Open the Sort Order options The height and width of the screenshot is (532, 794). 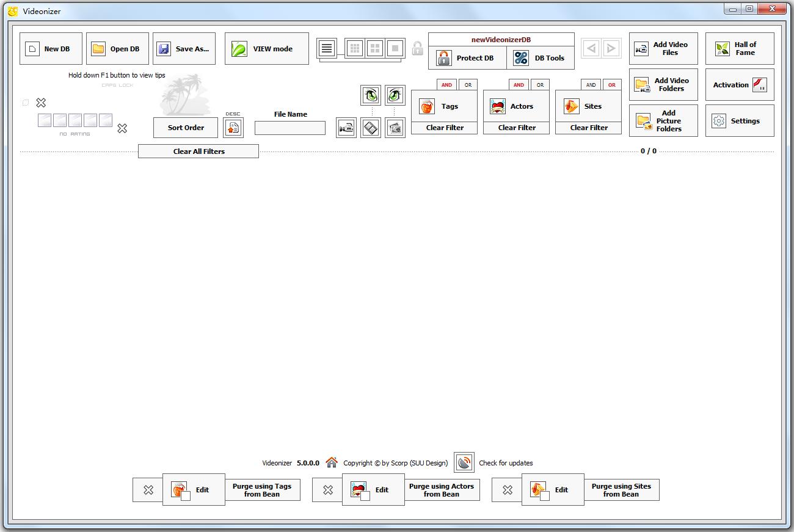[x=186, y=128]
